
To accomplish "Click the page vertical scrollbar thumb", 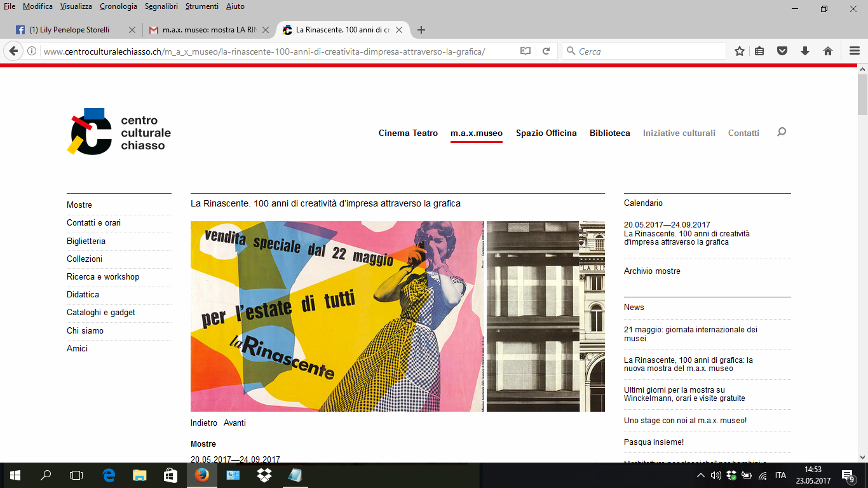I will [x=862, y=95].
